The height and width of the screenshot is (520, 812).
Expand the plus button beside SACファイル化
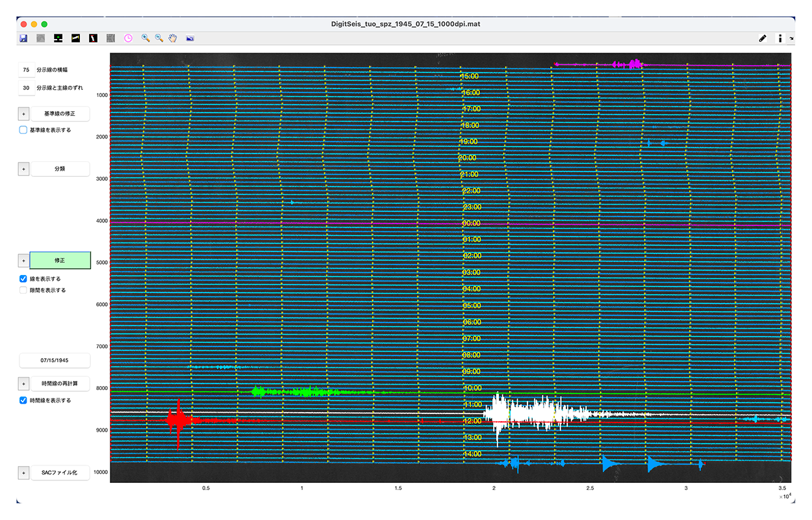click(23, 473)
